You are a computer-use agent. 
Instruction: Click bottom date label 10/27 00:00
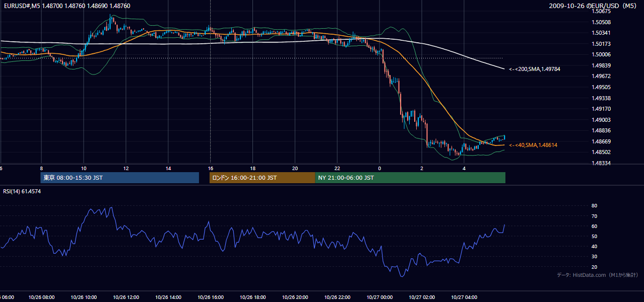[x=380, y=297]
